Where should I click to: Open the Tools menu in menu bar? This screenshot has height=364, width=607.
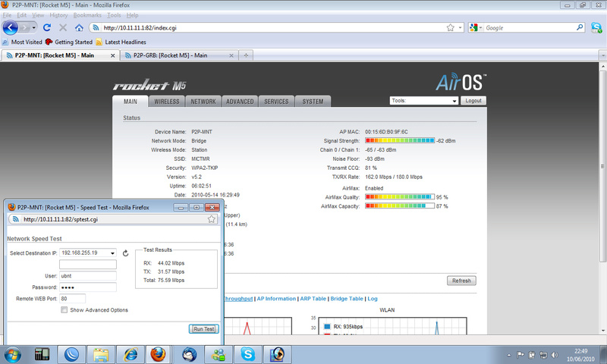point(114,15)
